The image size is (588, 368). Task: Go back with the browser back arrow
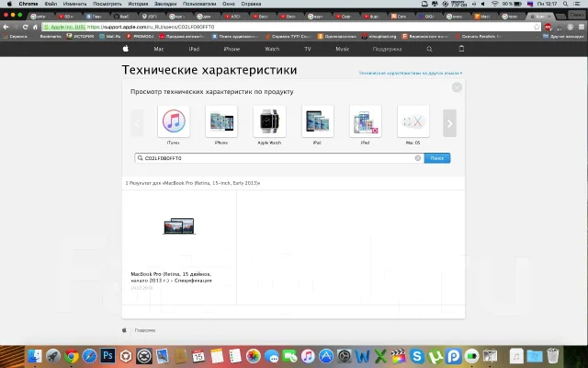6,27
